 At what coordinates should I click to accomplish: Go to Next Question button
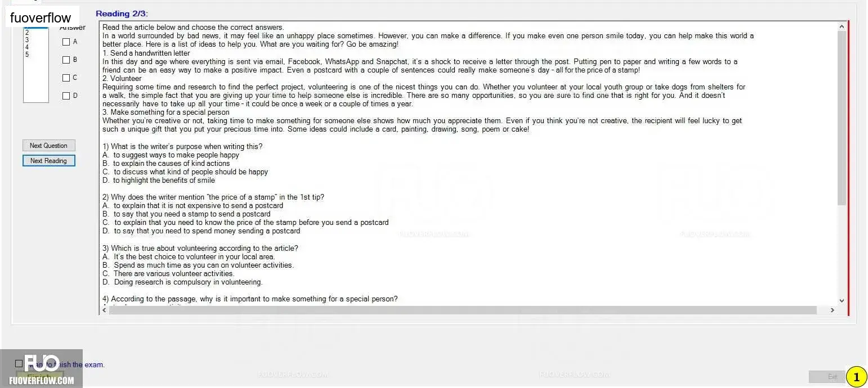point(48,146)
